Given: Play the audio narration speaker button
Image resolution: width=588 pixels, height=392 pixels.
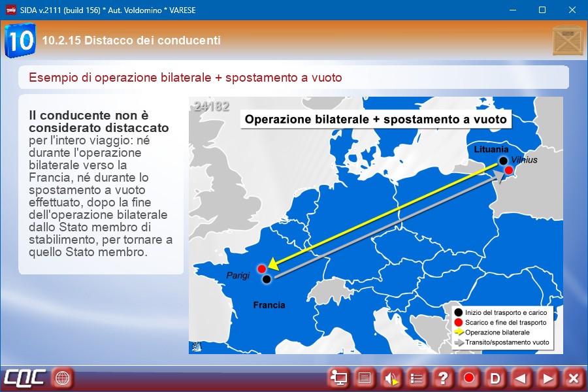Looking at the screenshot, I should (x=391, y=378).
